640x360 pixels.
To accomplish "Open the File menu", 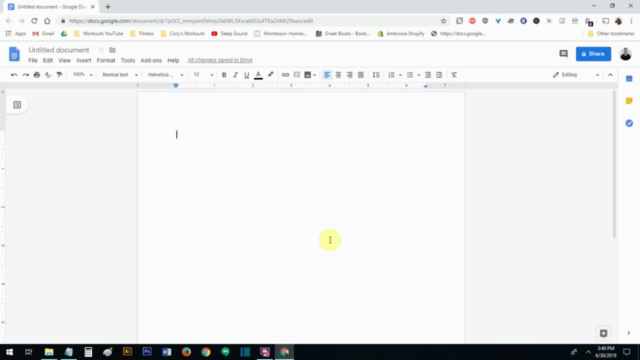I will pos(33,60).
